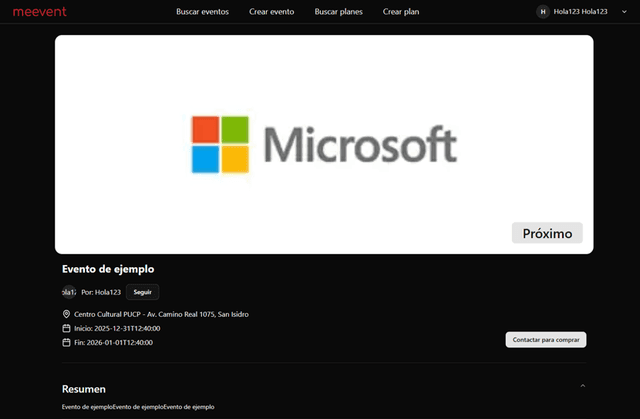Click the Fin: 2026-01-01T12:40:00 text
The image size is (640, 419).
[113, 343]
